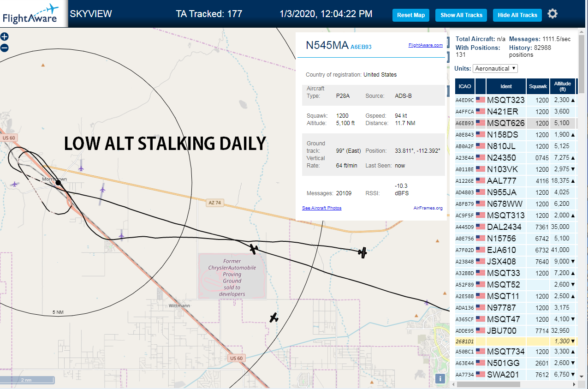Click the US flag in the AAL777 row

coord(481,180)
